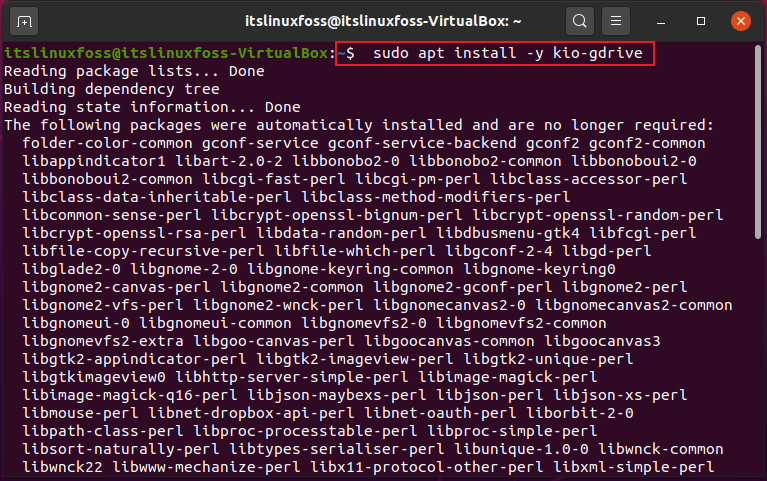Click package libgtkimageview0
The image size is (767, 481).
click(x=94, y=377)
